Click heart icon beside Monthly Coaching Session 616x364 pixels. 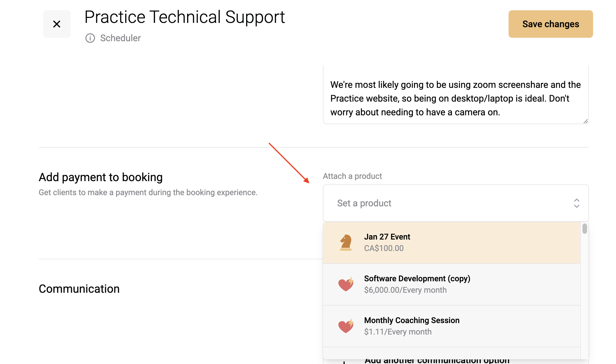click(346, 326)
